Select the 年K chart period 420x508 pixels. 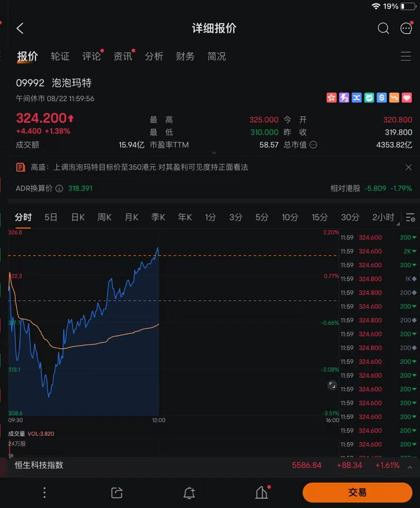click(185, 217)
